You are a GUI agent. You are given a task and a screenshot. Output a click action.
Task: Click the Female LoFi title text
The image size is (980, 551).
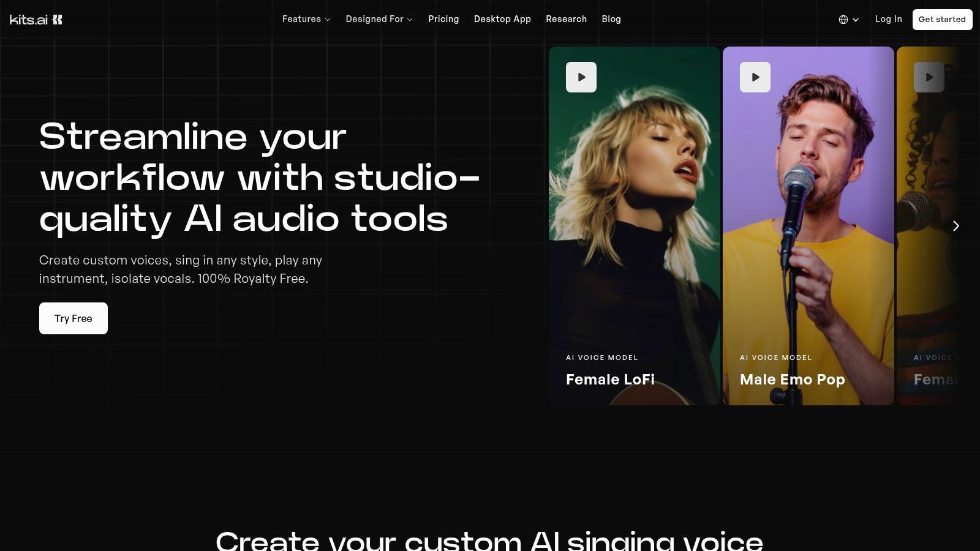click(610, 380)
